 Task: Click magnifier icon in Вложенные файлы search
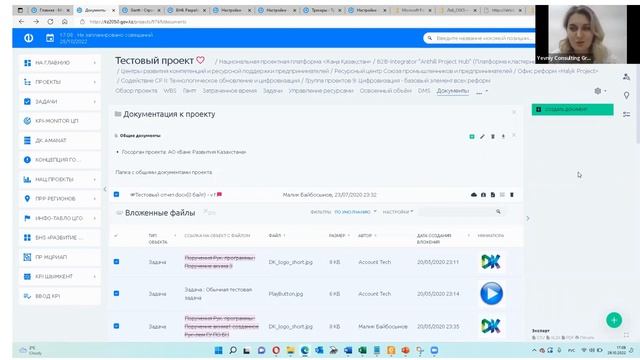pos(498,211)
